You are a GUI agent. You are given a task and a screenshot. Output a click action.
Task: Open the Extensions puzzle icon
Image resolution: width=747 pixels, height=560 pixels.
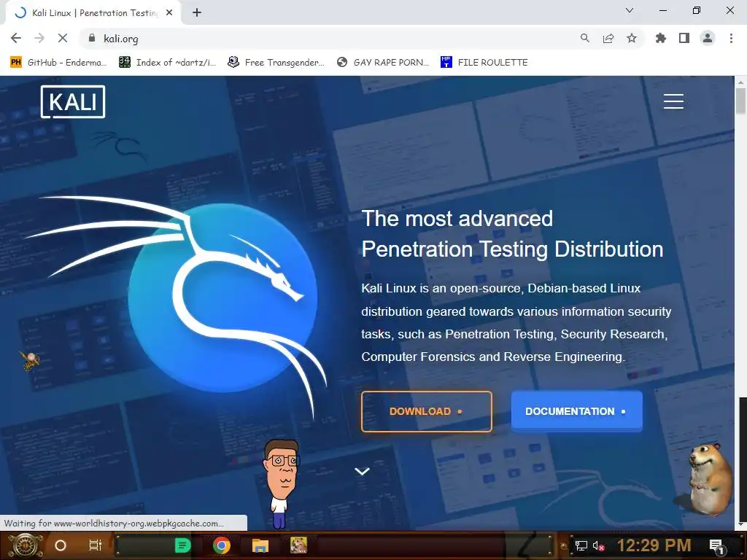tap(661, 38)
